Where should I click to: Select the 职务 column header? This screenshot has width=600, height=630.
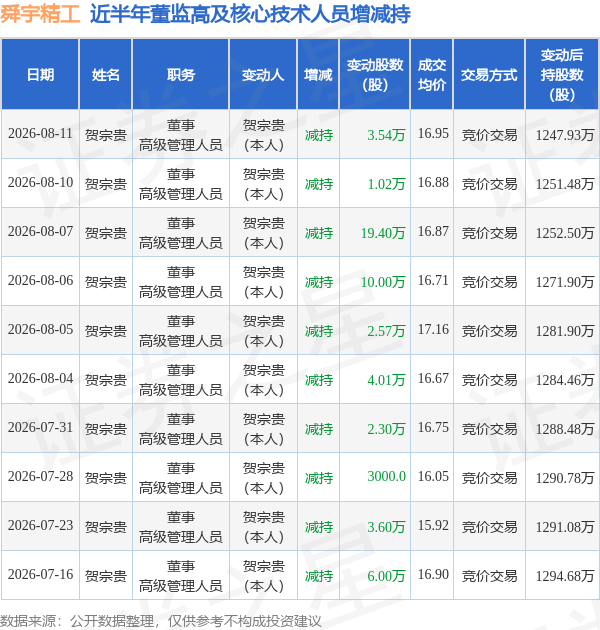point(181,75)
